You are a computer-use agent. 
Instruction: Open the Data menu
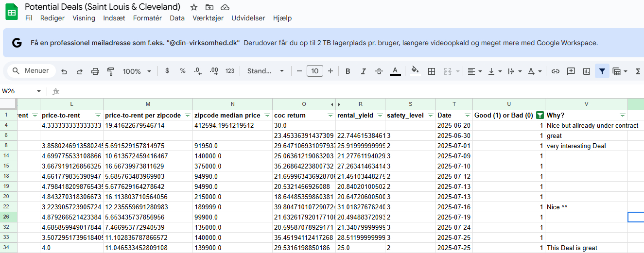177,18
